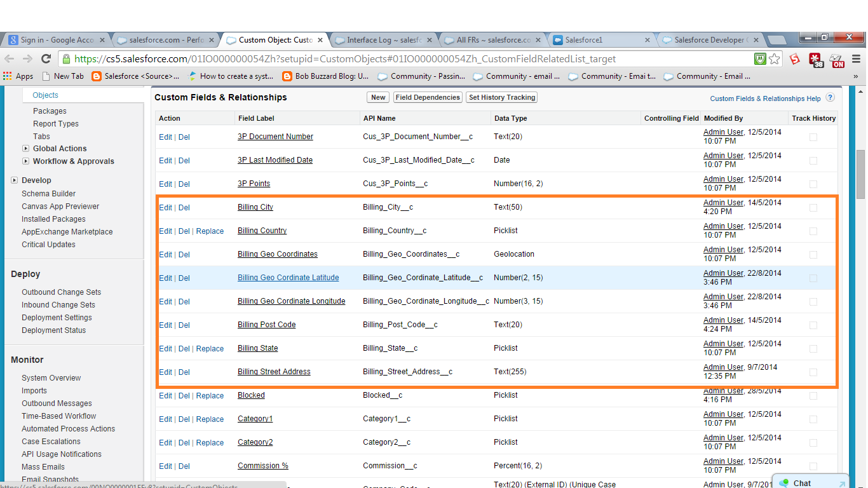Image resolution: width=868 pixels, height=488 pixels.
Task: Toggle Track History for 3P Last Modified Date
Action: (813, 160)
